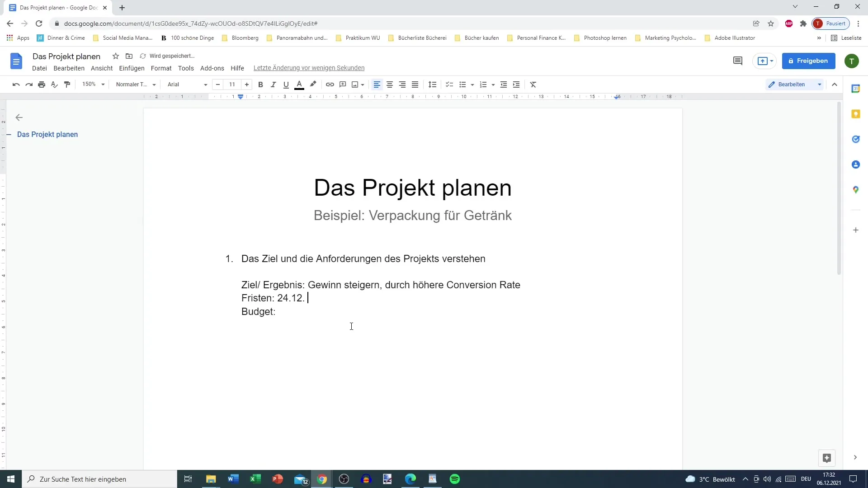
Task: Open the Add-ons menu
Action: [x=212, y=68]
